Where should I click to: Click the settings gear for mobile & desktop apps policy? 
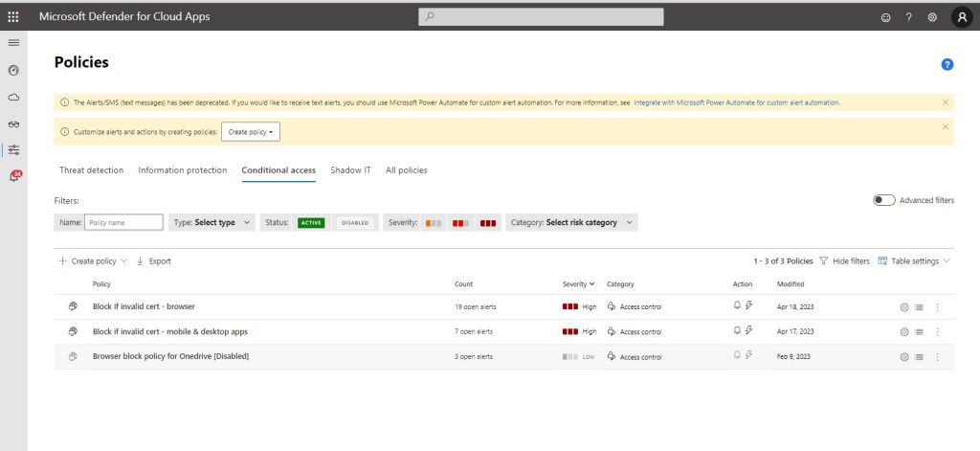coord(903,332)
